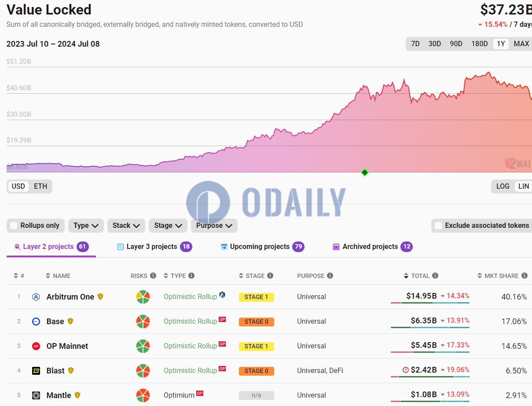Screen dimensions: 532x406
Task: Enable the Rollups only checkbox
Action: coord(14,226)
